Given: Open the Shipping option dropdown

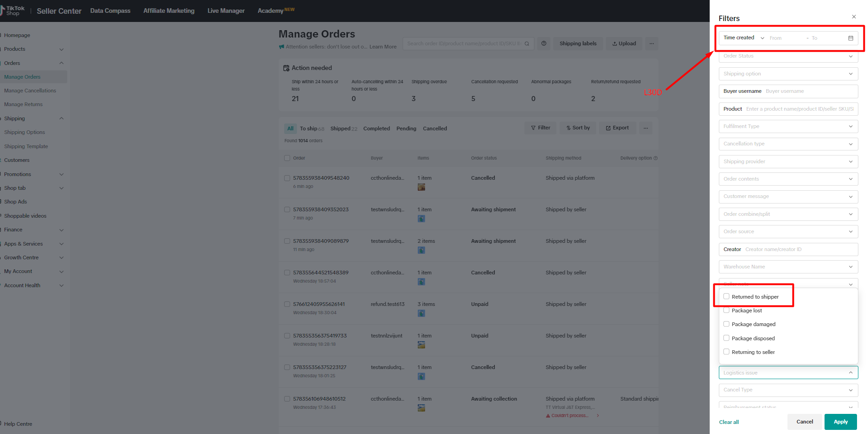Looking at the screenshot, I should [x=788, y=74].
